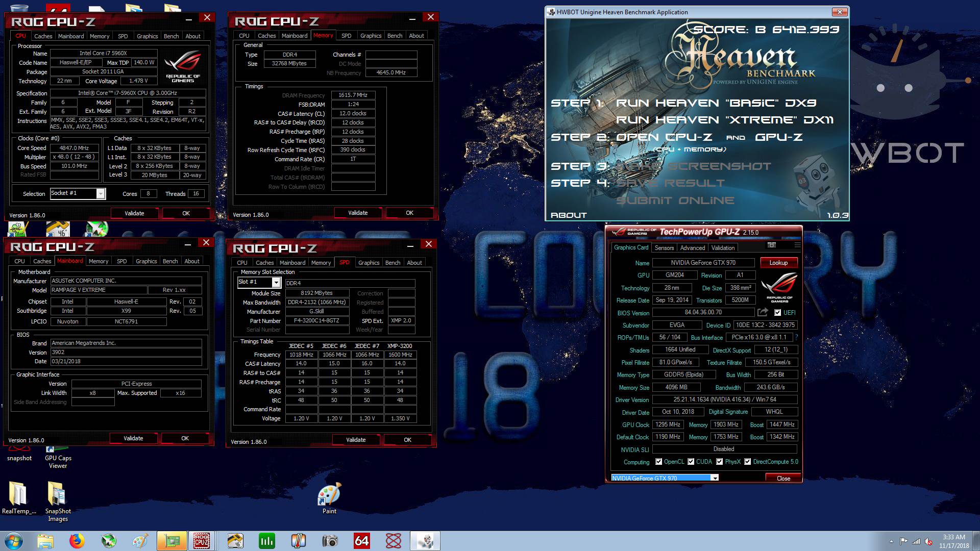Click the Action Center flag tray icon

[x=904, y=541]
